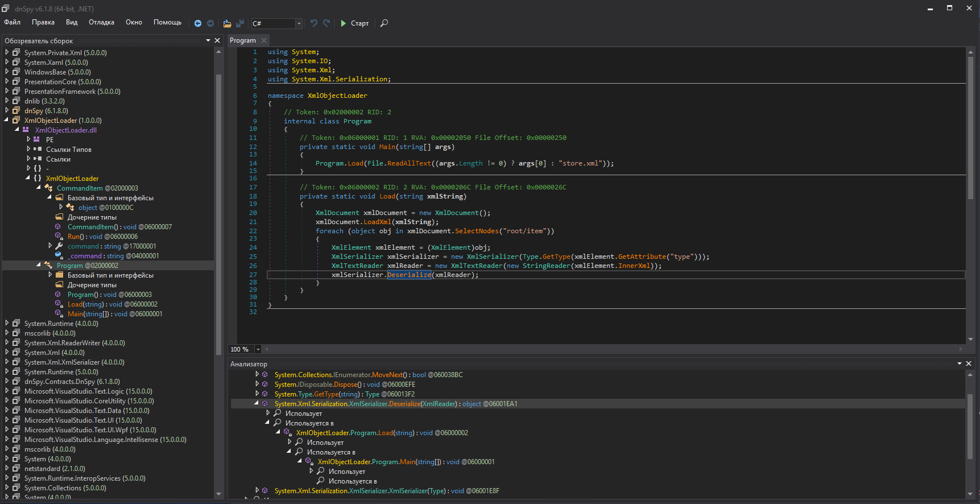Click WindowsBase (5.0.0.0) assembly icon
The image size is (980, 504).
[x=16, y=72]
